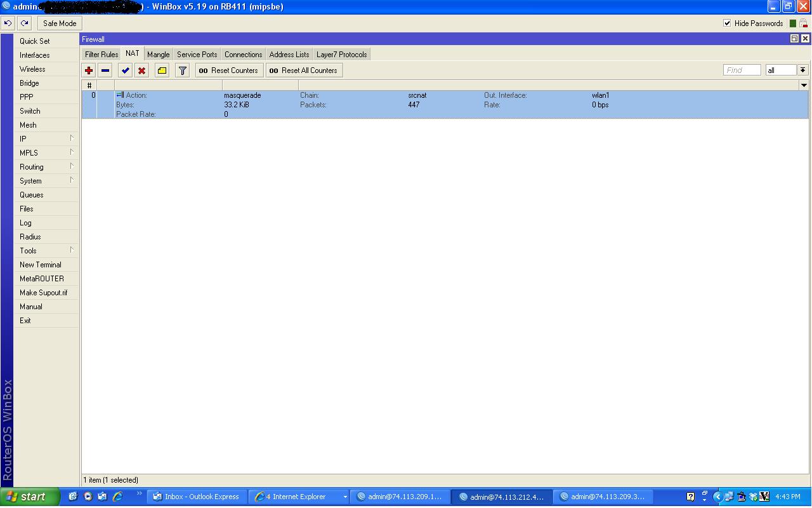Switch to the Mangle tab
The image size is (812, 508).
pyautogui.click(x=159, y=55)
